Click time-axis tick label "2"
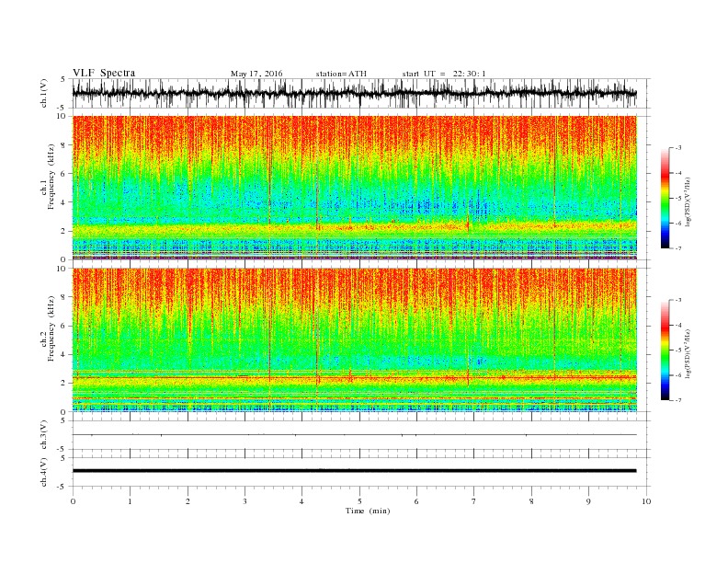The width and height of the screenshot is (728, 563). click(x=188, y=501)
